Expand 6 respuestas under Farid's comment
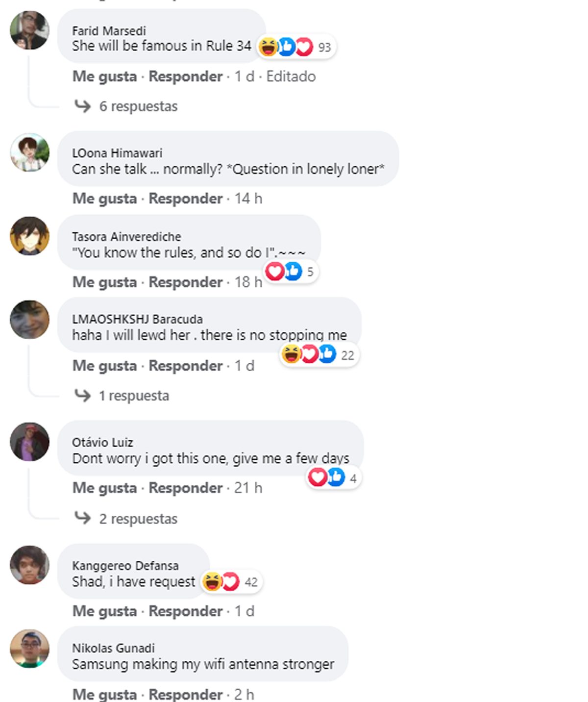This screenshot has width=588, height=702. coord(138,106)
